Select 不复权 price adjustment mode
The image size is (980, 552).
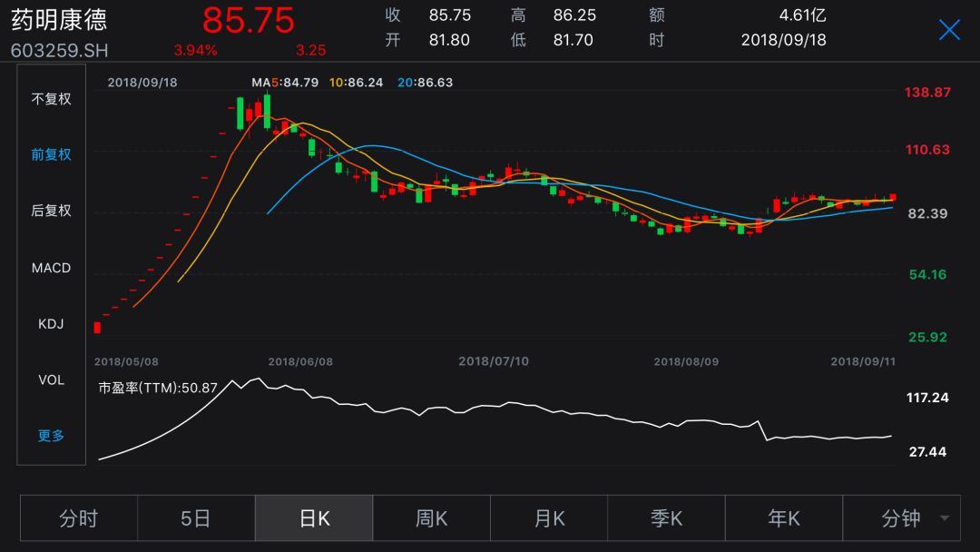pyautogui.click(x=51, y=99)
